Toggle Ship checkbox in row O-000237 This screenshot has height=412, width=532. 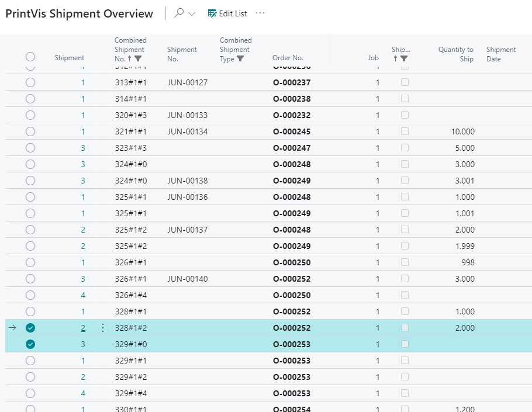point(405,82)
